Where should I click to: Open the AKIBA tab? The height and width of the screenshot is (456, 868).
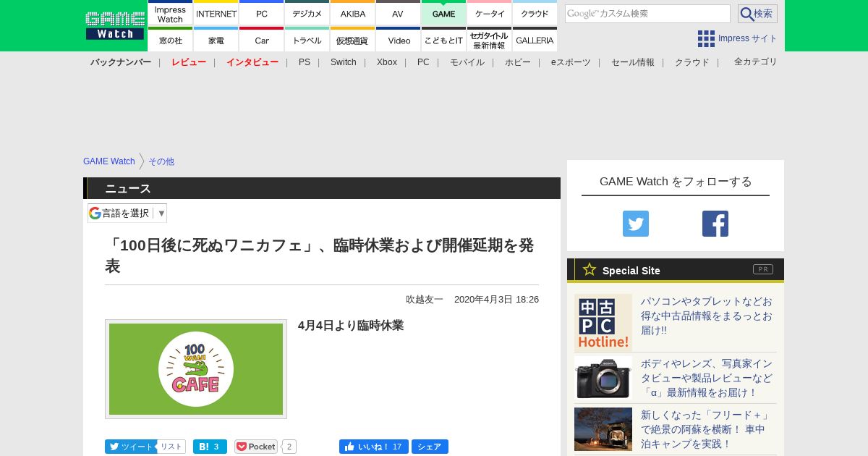(353, 14)
